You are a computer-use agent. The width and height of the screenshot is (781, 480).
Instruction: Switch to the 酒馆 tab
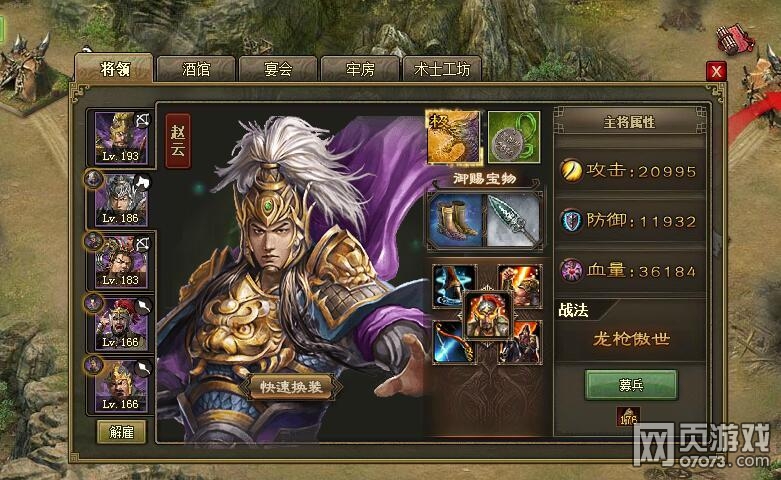coord(196,69)
